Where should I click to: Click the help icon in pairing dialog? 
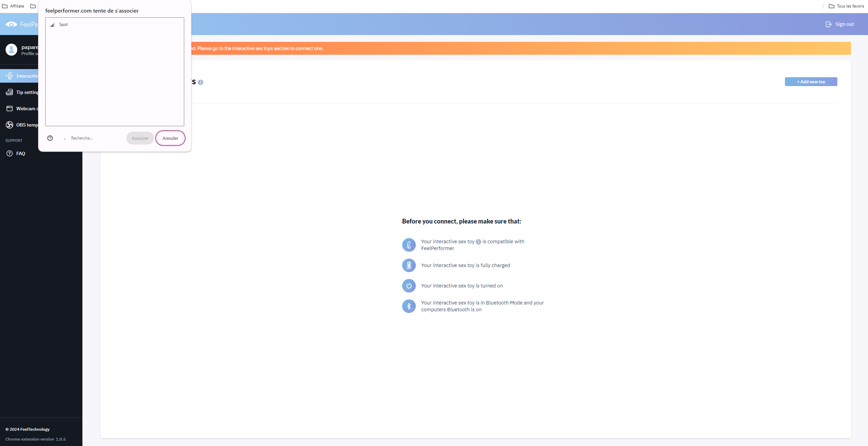coord(50,138)
